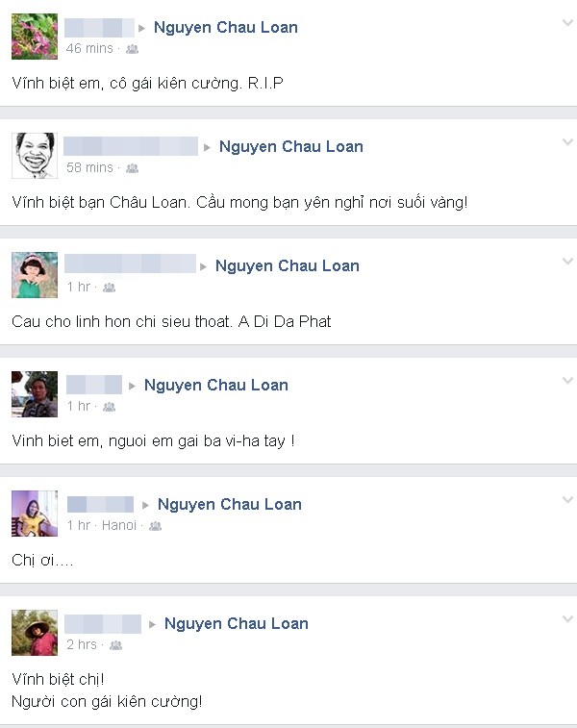
Task: Open pink flowers profile picture
Action: click(35, 37)
